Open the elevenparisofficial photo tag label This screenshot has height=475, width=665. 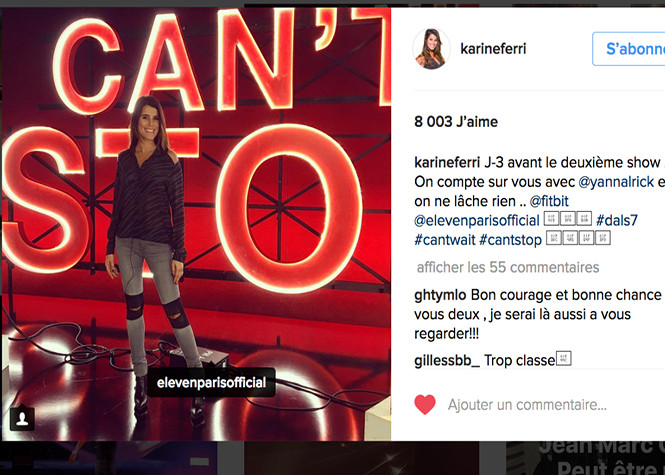click(x=211, y=383)
